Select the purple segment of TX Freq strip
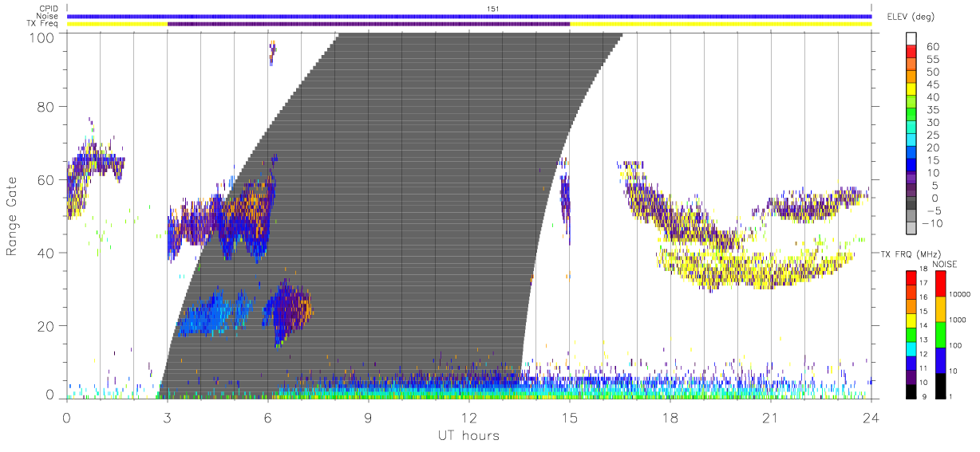 [x=369, y=24]
